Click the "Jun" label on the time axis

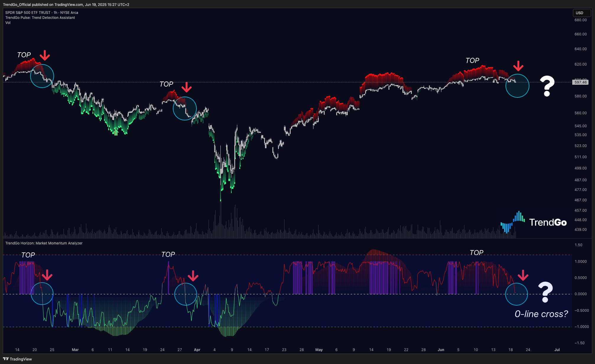coord(441,350)
